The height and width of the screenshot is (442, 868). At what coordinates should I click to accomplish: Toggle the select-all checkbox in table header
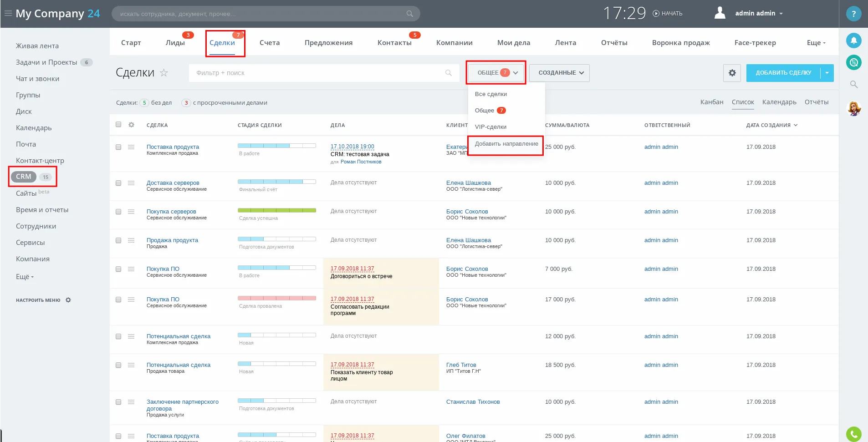(118, 125)
